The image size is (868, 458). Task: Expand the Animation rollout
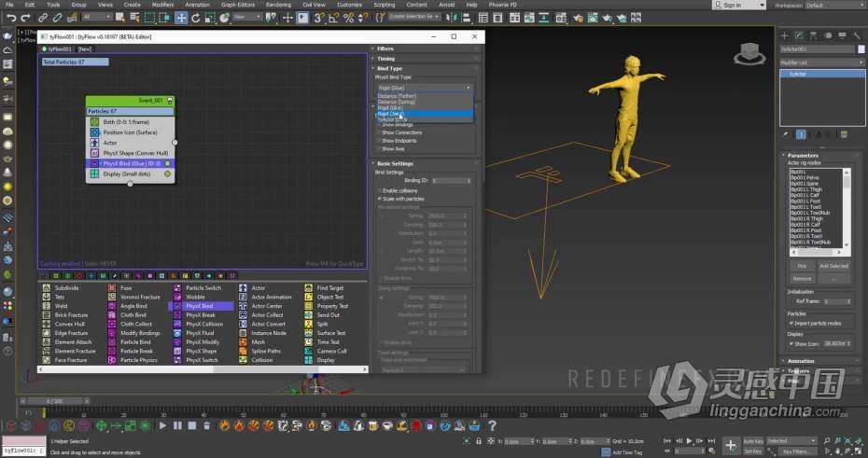click(822, 361)
